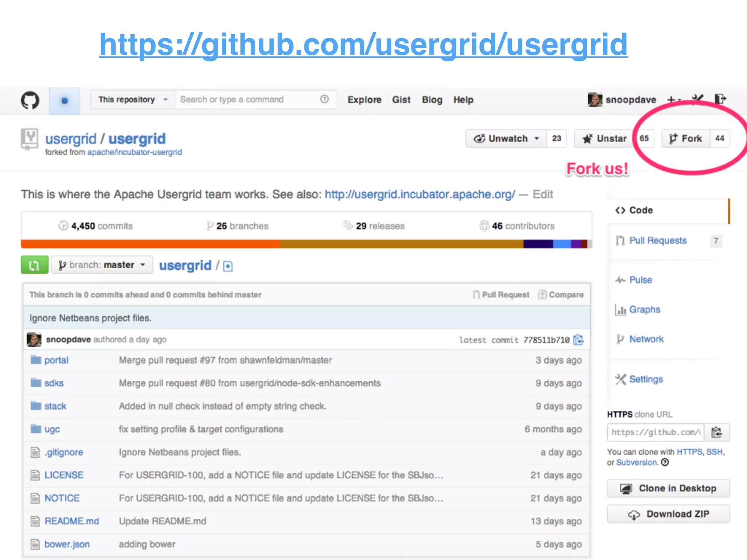View the 4,450 commits

[96, 226]
